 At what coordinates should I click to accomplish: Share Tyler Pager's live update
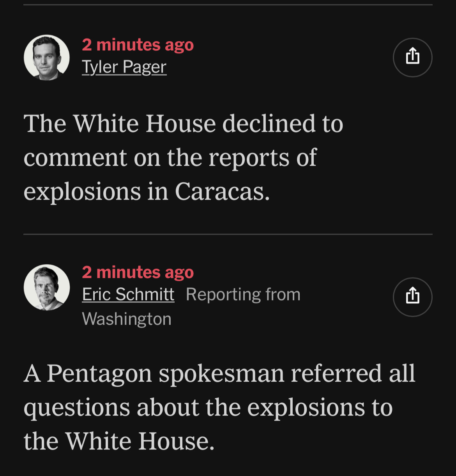point(412,57)
